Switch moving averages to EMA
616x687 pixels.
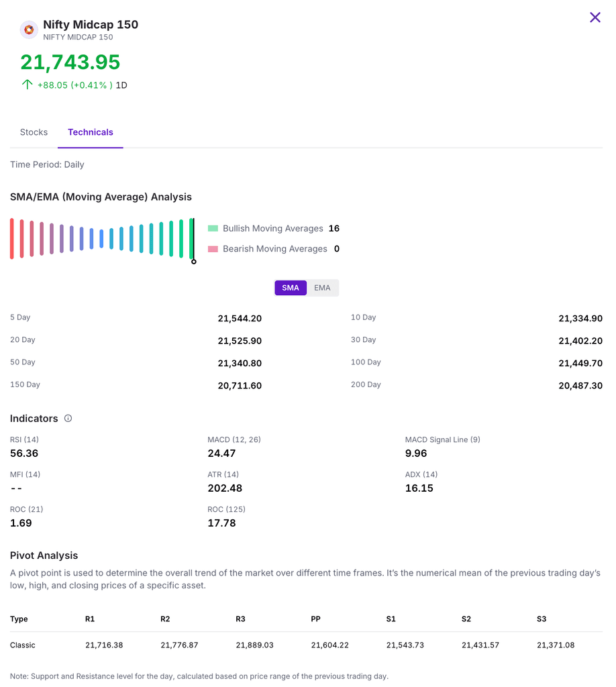(x=322, y=288)
